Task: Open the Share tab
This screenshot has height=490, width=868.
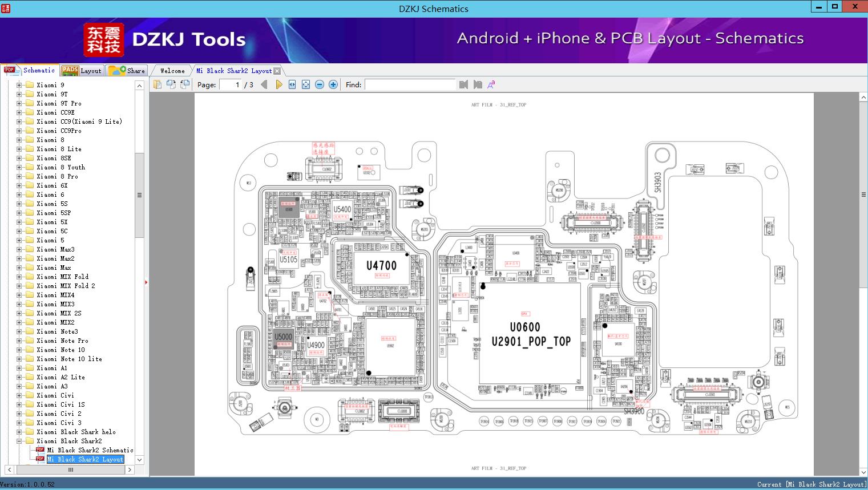Action: pyautogui.click(x=127, y=70)
